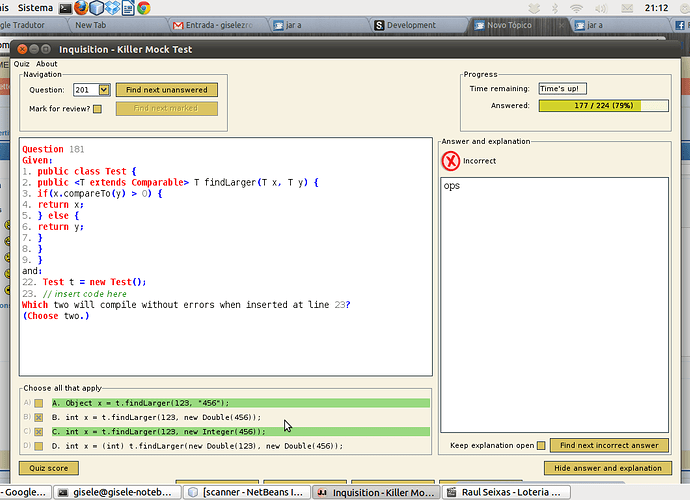Open the Question number dropdown

pyautogui.click(x=104, y=90)
